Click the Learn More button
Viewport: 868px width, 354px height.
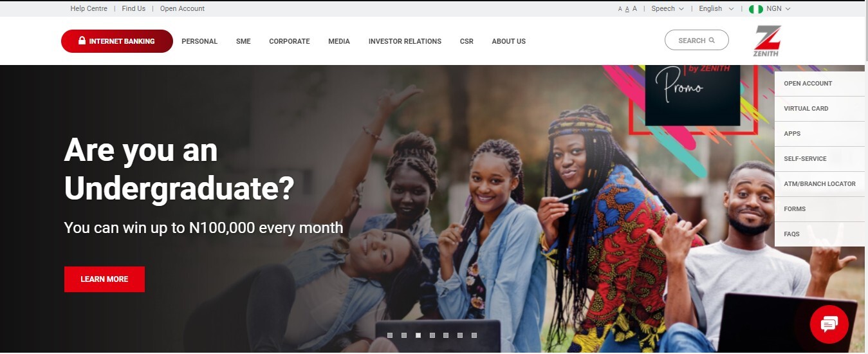[x=104, y=279]
